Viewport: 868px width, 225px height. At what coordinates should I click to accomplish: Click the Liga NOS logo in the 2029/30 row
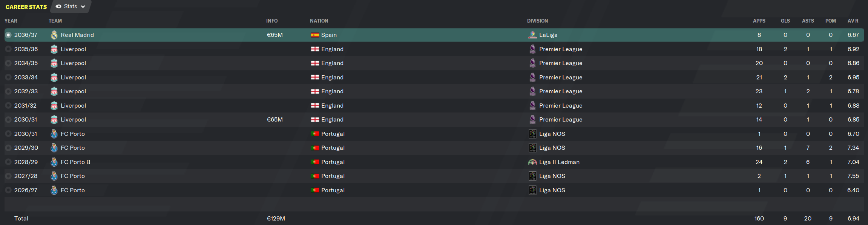click(x=532, y=148)
